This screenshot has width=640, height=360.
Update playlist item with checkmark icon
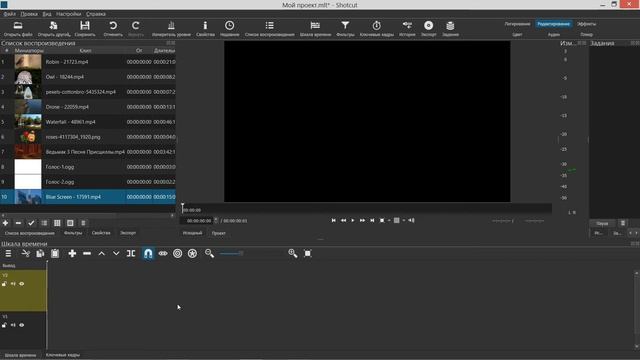(31, 223)
